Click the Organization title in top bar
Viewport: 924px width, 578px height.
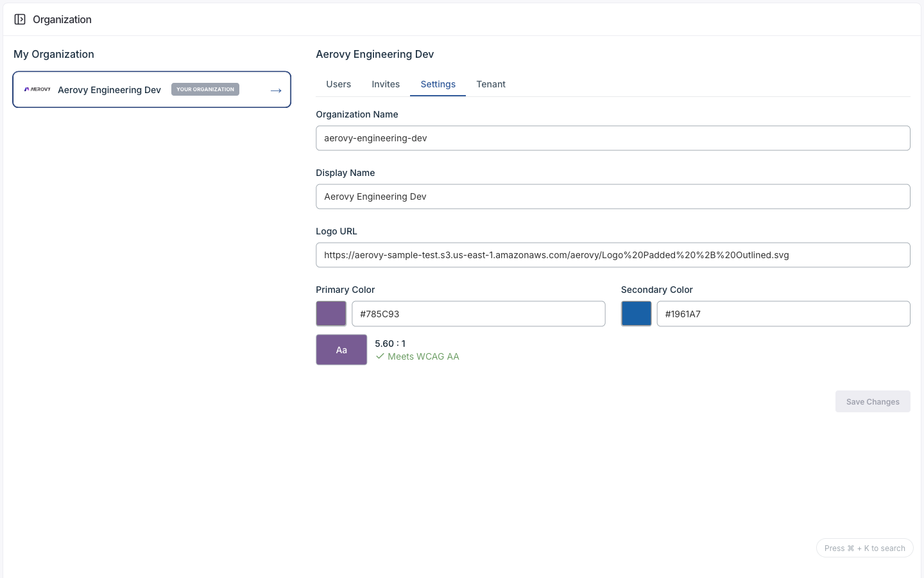(62, 19)
